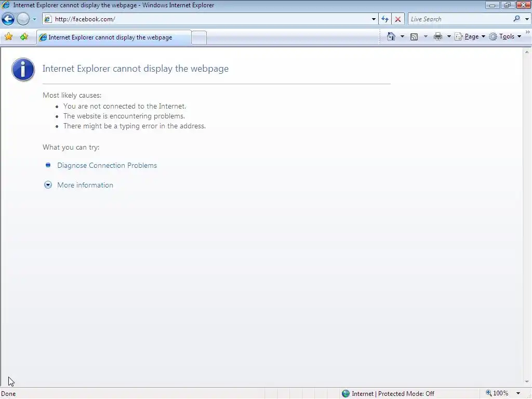Click the 'Done' status bar text
The width and height of the screenshot is (532, 399).
point(8,394)
